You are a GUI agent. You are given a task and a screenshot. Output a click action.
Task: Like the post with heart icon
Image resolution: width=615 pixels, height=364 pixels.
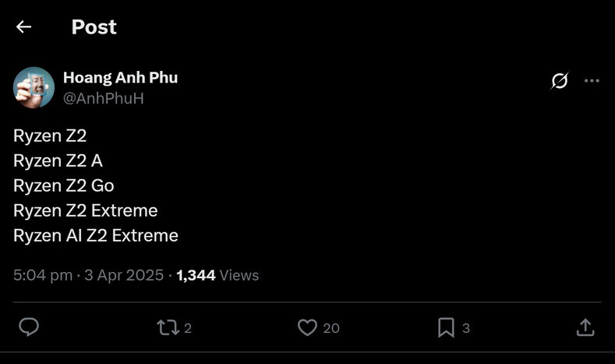[x=307, y=327]
